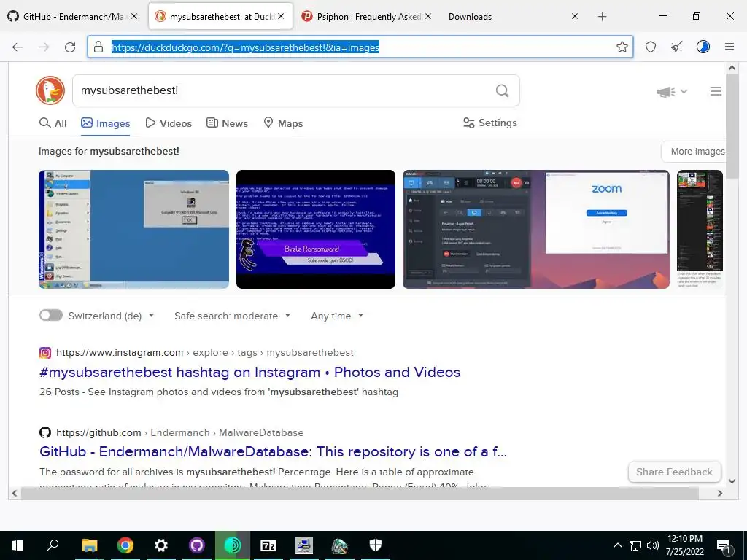Image resolution: width=747 pixels, height=560 pixels.
Task: Open the shield protection panel icon
Action: point(650,47)
